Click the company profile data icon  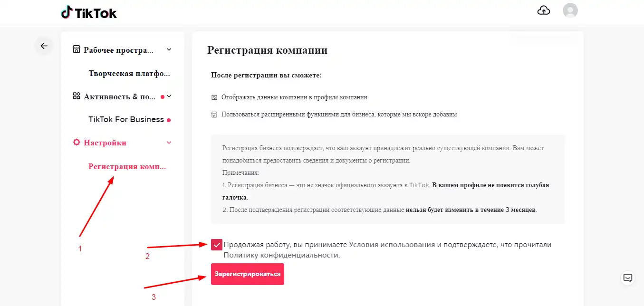pos(214,97)
